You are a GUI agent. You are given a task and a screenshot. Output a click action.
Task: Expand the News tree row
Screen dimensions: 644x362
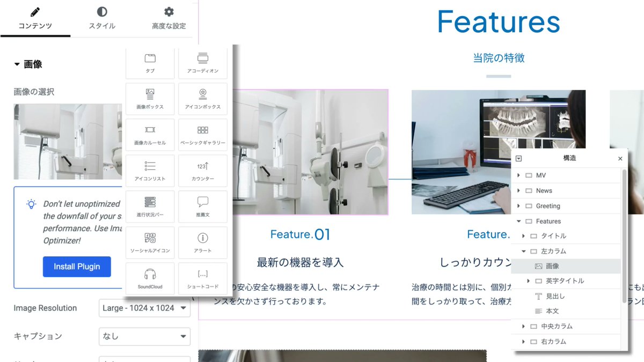(x=518, y=190)
